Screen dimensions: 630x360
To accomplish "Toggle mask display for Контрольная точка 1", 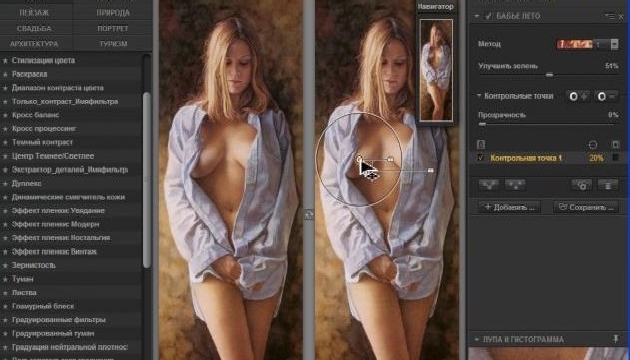I will pos(615,158).
